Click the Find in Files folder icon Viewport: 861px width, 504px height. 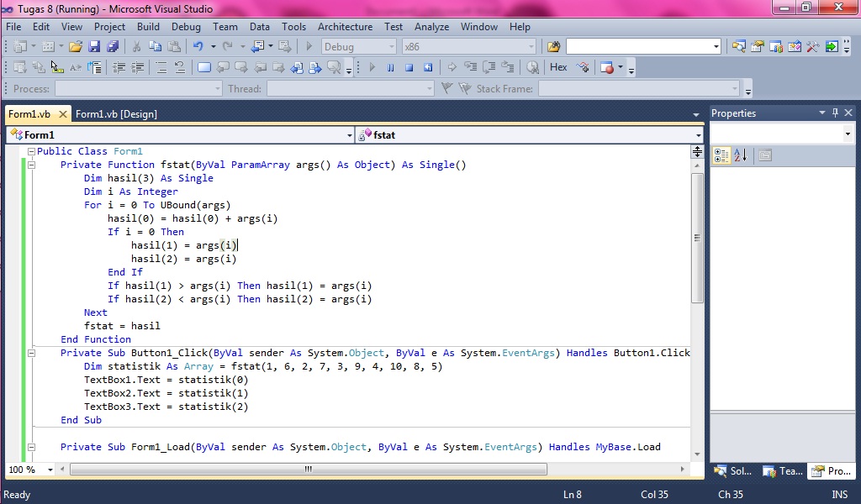(553, 46)
